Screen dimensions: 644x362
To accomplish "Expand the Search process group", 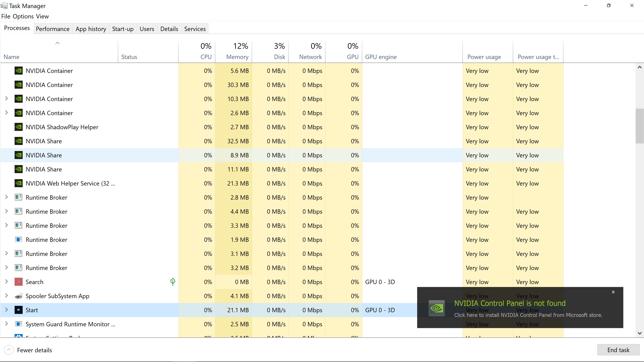I will pyautogui.click(x=7, y=282).
